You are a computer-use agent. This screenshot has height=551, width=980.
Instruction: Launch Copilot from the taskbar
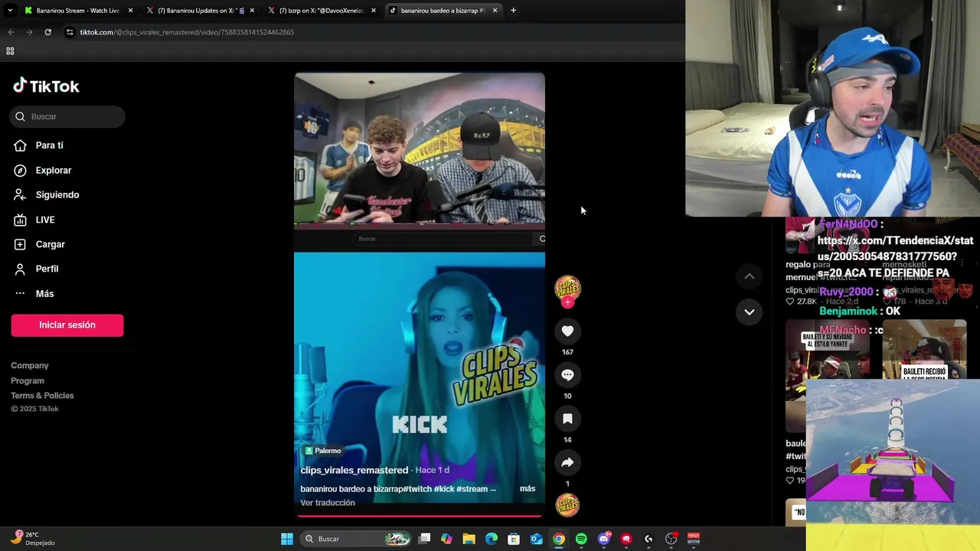tap(446, 539)
